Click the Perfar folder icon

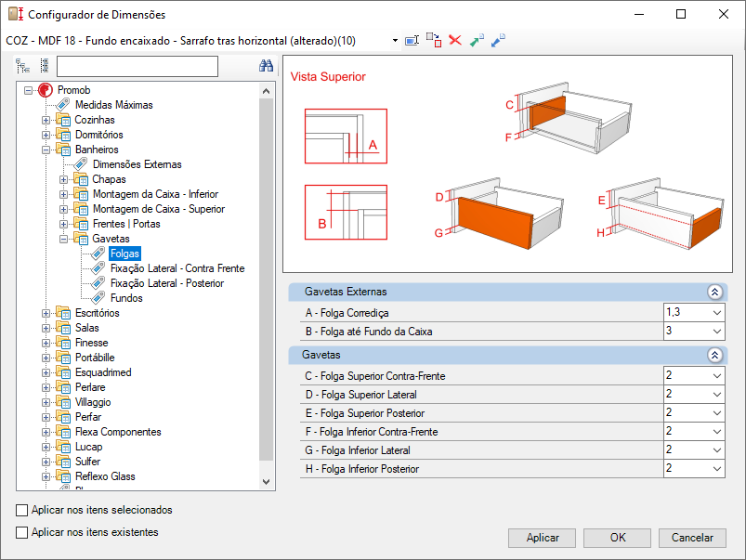pyautogui.click(x=63, y=417)
